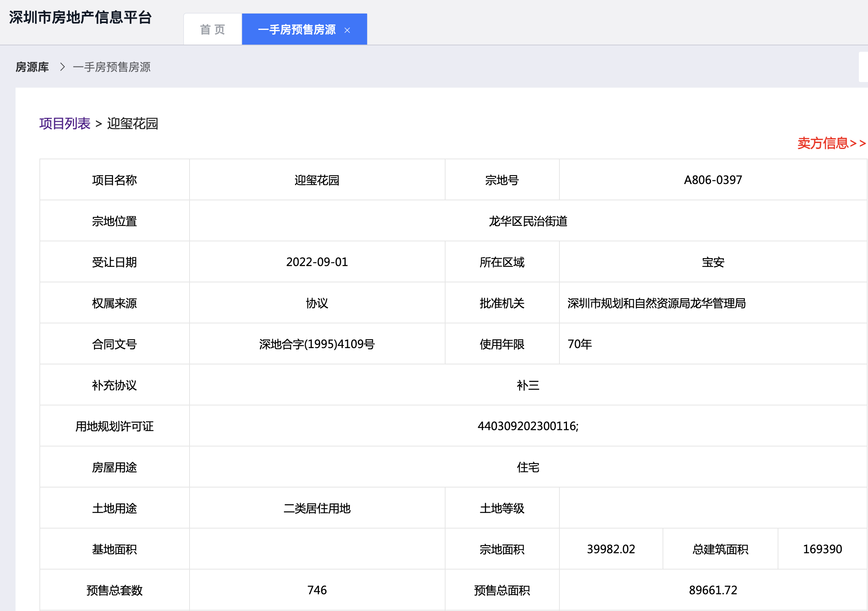Click the 预售总套数 value 746
The width and height of the screenshot is (868, 611).
pos(317,590)
